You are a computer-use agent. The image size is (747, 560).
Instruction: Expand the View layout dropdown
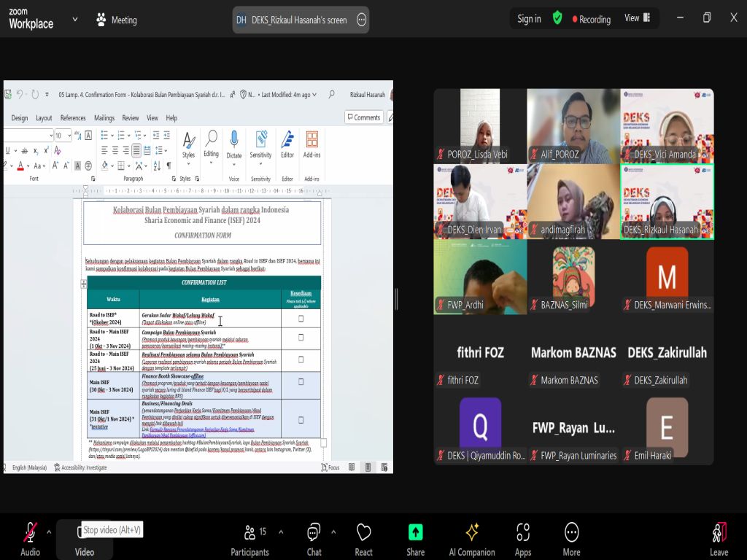[635, 18]
